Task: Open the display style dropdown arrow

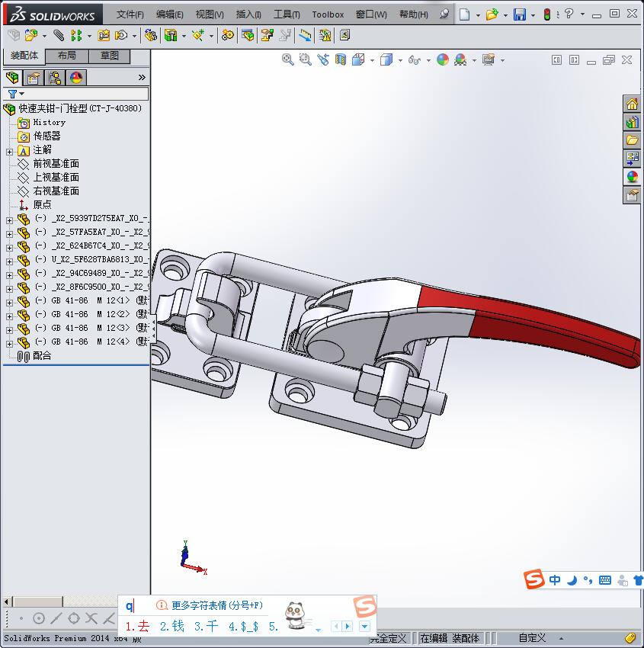Action: point(401,60)
